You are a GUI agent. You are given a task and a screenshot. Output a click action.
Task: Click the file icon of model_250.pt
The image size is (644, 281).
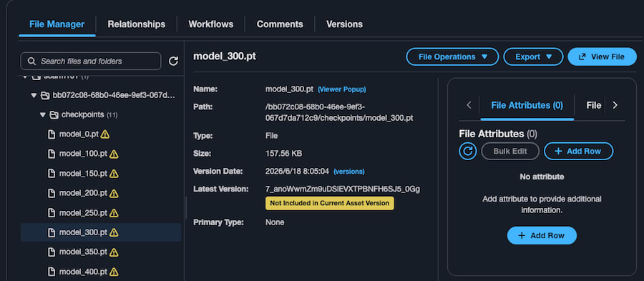tap(52, 213)
